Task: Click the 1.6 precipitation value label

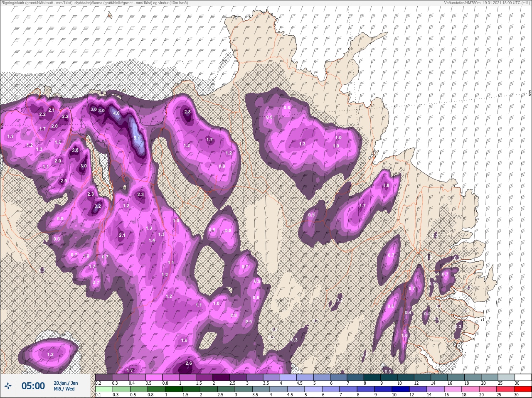Action: 185,340
